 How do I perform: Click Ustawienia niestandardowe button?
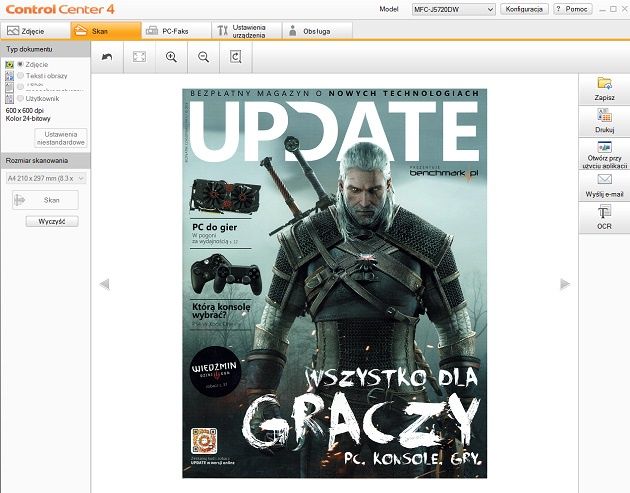click(61, 138)
